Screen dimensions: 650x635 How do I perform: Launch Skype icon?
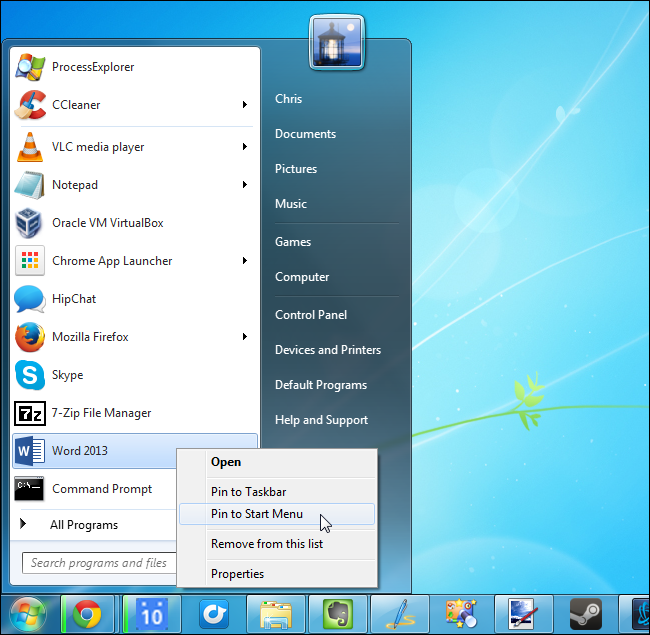click(x=30, y=375)
